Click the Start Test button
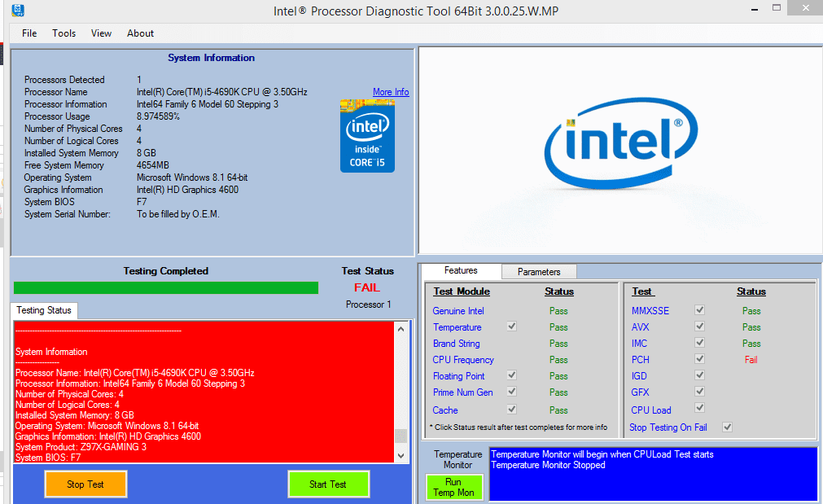Screen dimensions: 823x504 (x=328, y=484)
